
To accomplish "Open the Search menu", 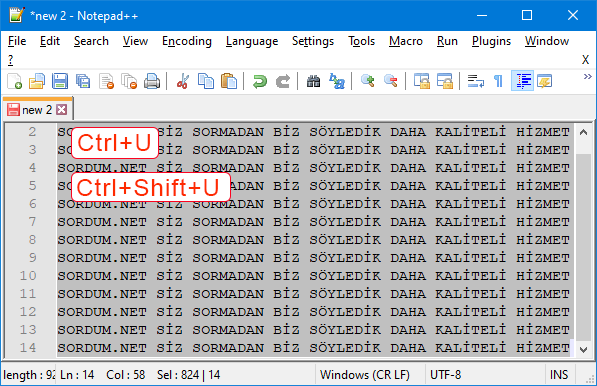I will (x=91, y=41).
